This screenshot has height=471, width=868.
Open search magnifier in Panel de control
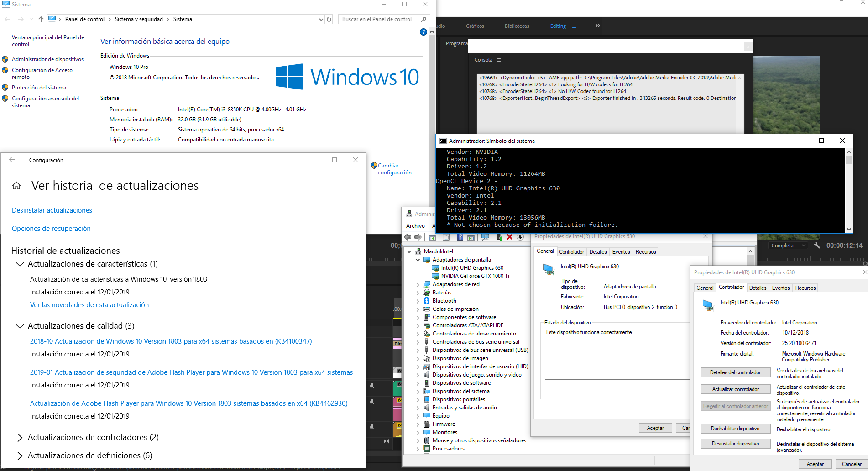tap(424, 19)
